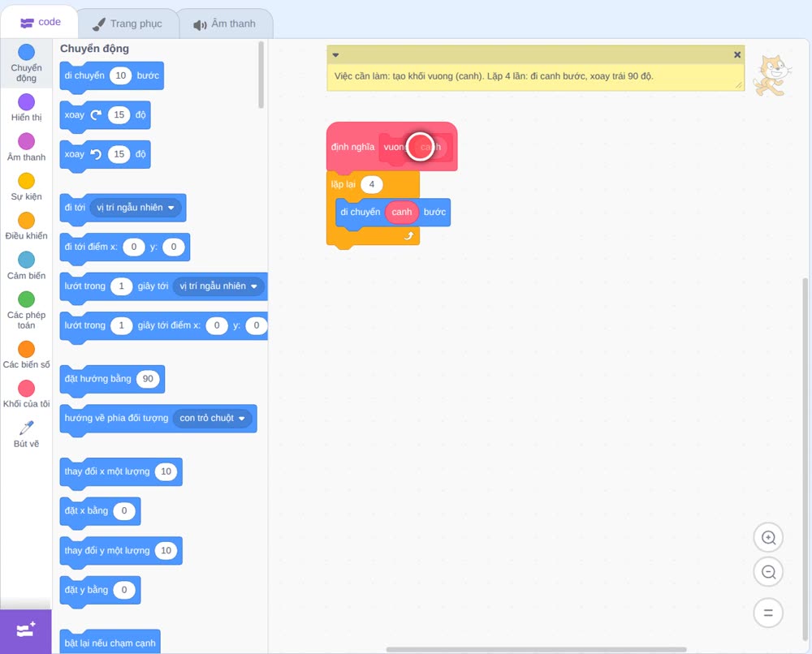Screen dimensions: 812x654
Task: Select the Sự kiện category
Action: tap(27, 187)
